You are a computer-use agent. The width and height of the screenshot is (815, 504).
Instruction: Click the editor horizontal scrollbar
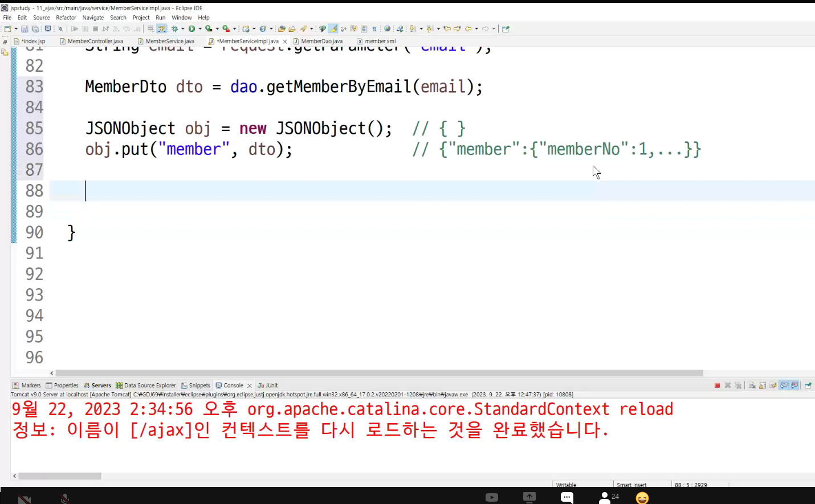[379, 373]
